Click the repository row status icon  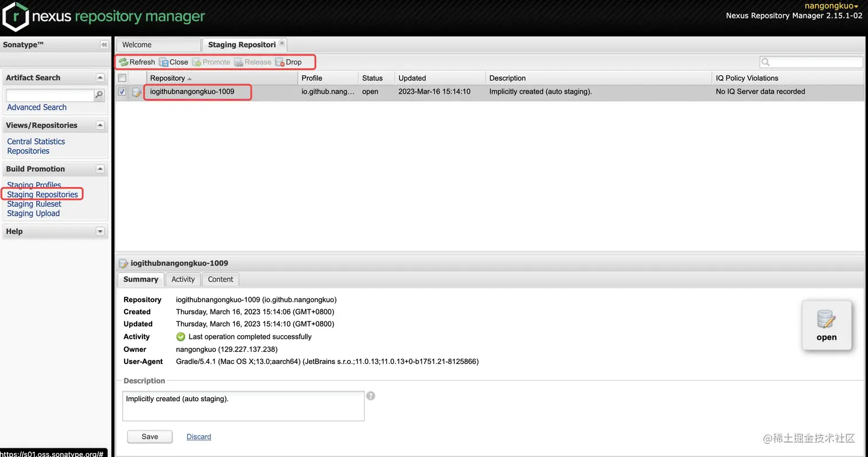[137, 92]
